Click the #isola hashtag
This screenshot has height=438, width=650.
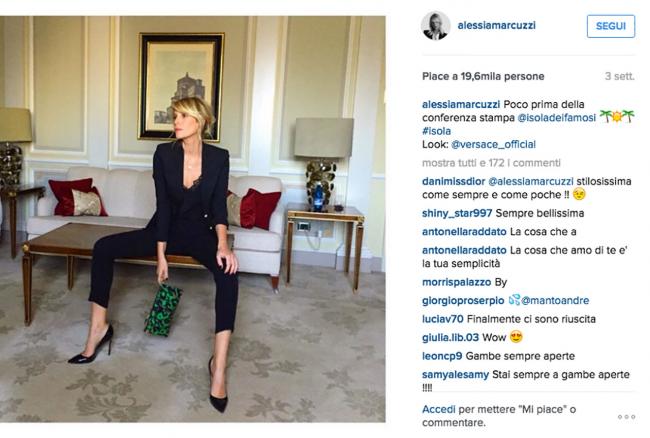pyautogui.click(x=437, y=131)
